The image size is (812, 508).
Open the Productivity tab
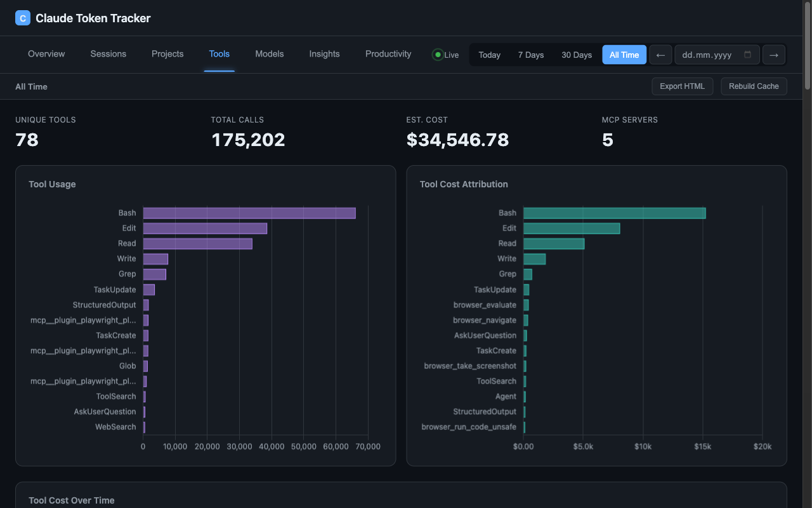click(x=388, y=54)
